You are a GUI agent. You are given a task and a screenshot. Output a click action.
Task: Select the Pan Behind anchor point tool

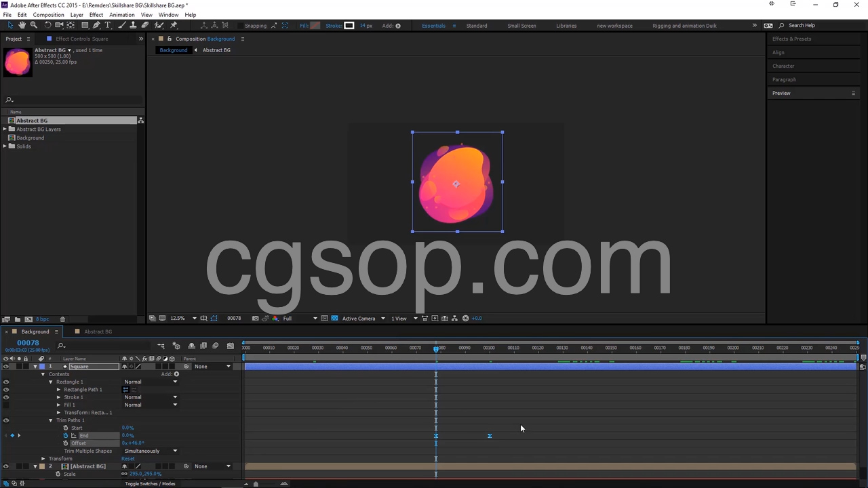[71, 25]
